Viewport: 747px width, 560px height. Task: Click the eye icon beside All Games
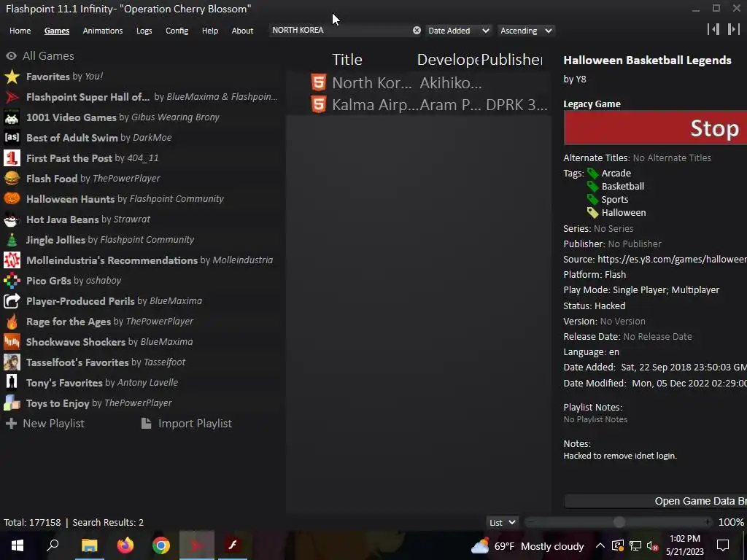(x=12, y=55)
